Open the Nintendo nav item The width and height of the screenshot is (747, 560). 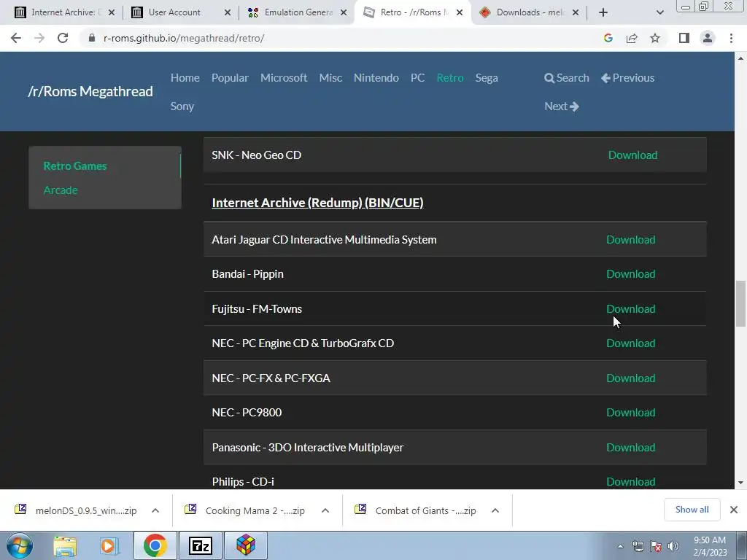coord(376,77)
